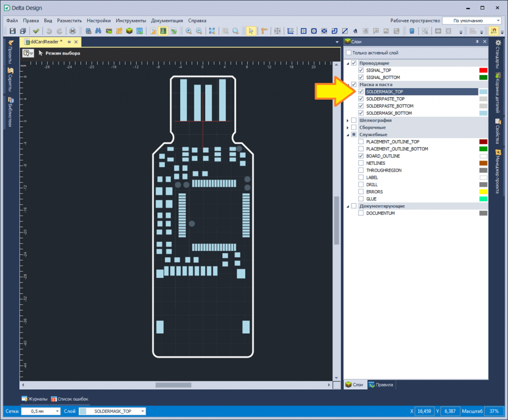This screenshot has width=508, height=420.
Task: Expand the Шелкография layer group
Action: 348,121
